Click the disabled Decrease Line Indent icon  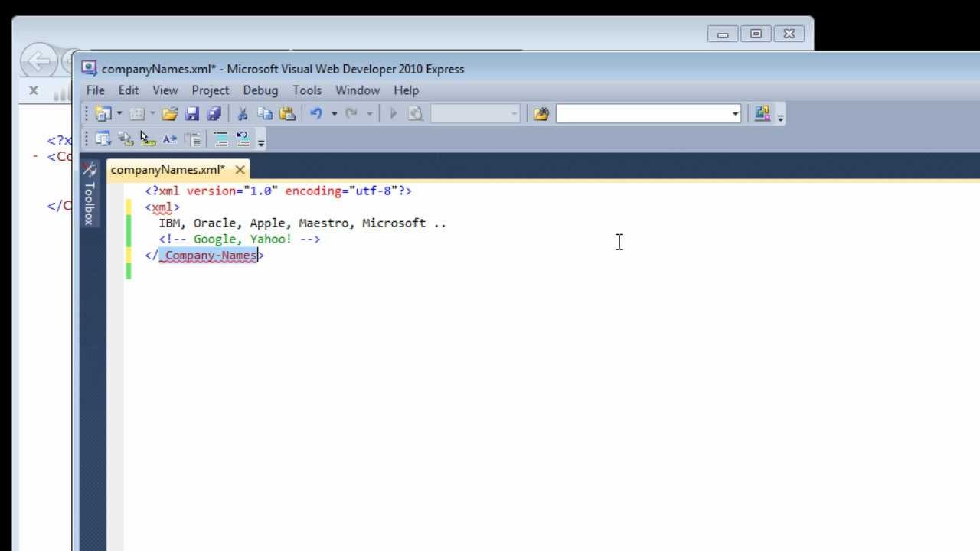pyautogui.click(x=192, y=139)
